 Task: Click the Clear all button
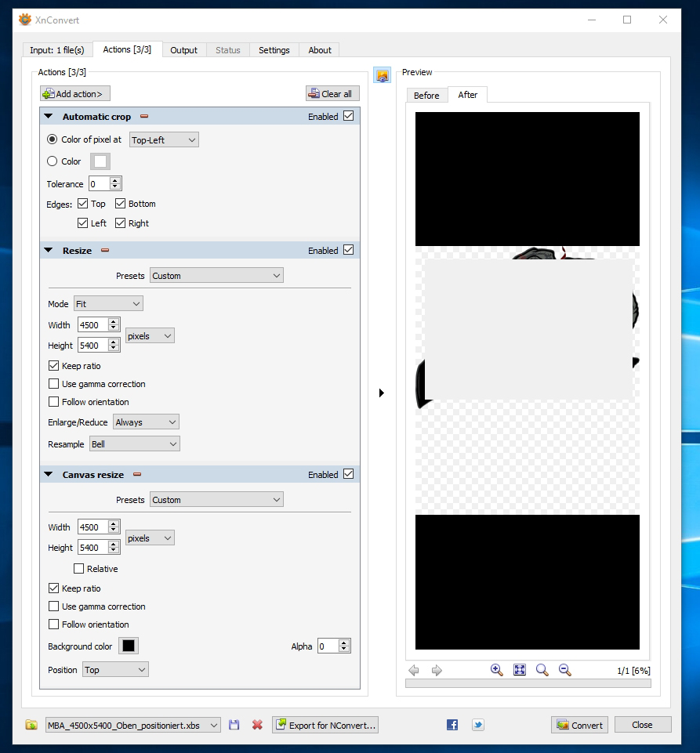tap(332, 94)
